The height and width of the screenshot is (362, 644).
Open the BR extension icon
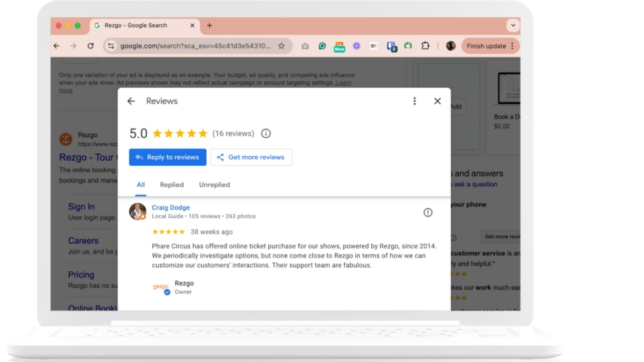pyautogui.click(x=374, y=46)
